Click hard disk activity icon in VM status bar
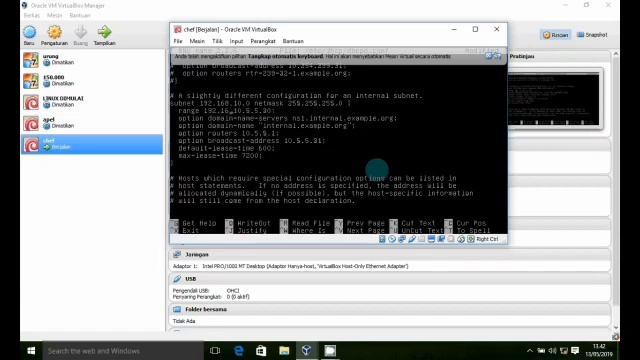 pos(382,239)
